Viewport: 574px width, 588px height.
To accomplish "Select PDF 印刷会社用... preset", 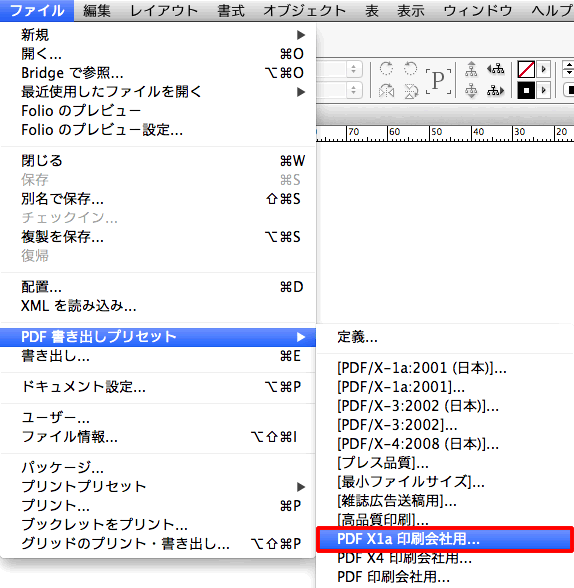I will (445, 577).
